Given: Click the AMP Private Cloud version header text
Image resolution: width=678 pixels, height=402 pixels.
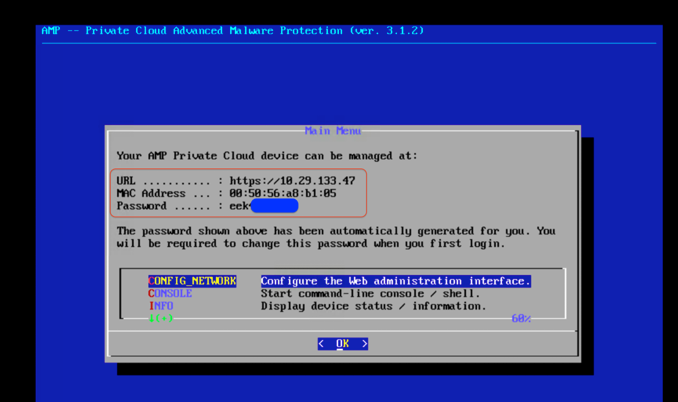Looking at the screenshot, I should [x=233, y=31].
